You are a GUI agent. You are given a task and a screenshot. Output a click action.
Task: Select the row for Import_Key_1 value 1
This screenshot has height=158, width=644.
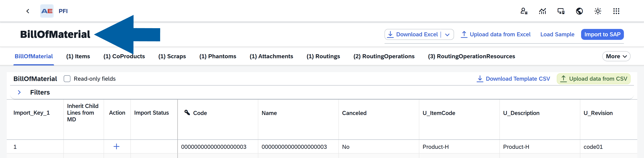click(x=15, y=147)
